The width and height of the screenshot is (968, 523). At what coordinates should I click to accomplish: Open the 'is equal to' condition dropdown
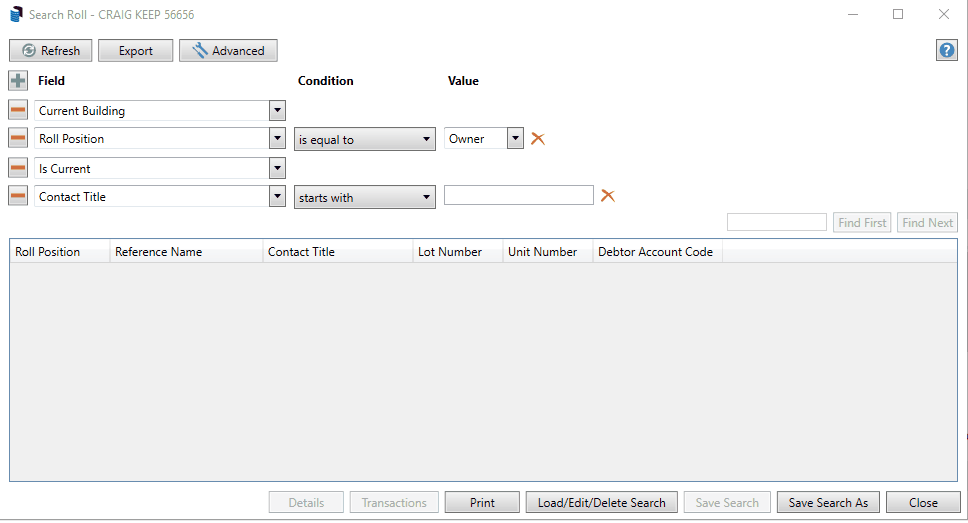click(x=364, y=139)
